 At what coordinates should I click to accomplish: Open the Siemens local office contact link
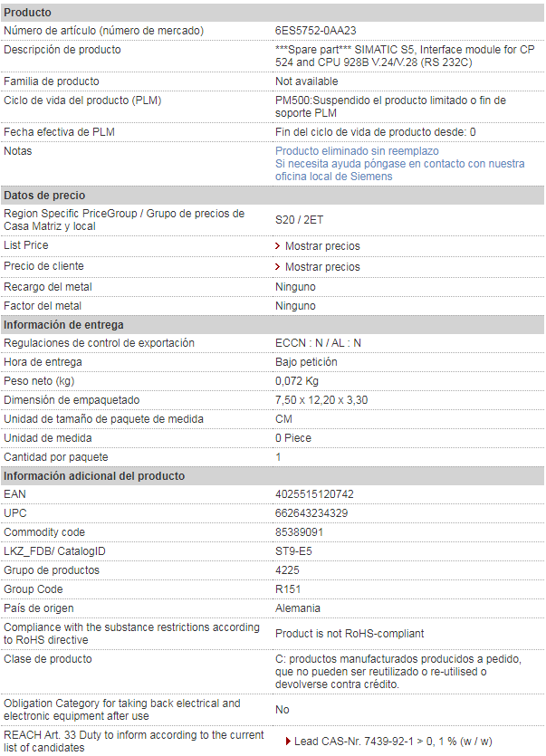[399, 170]
